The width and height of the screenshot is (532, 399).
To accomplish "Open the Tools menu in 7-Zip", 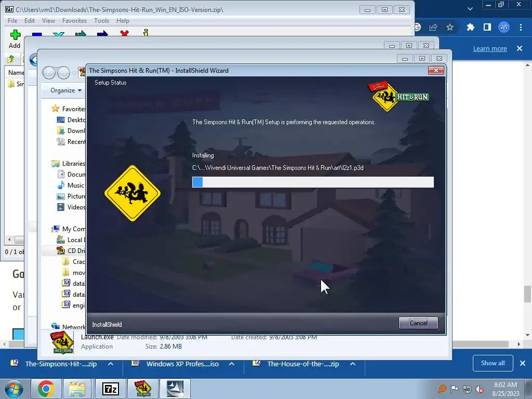I will coord(101,21).
